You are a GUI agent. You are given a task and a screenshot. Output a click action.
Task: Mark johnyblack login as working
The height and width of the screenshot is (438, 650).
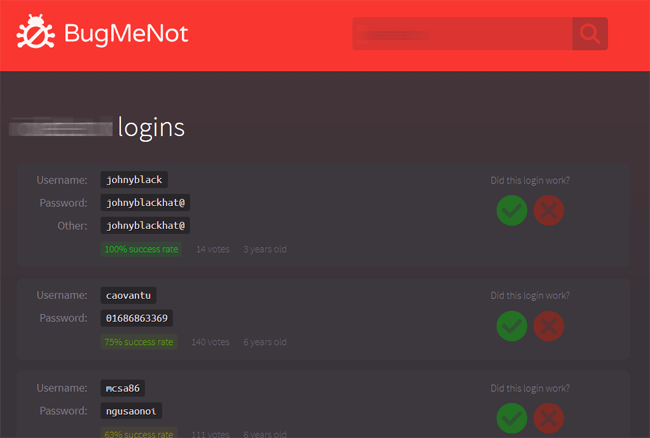coord(512,211)
